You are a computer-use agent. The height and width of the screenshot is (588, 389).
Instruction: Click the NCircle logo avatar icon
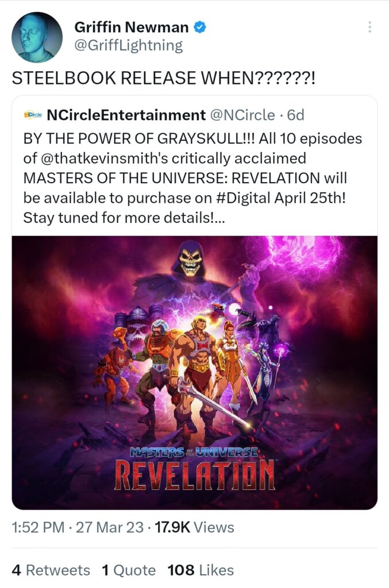(x=33, y=115)
